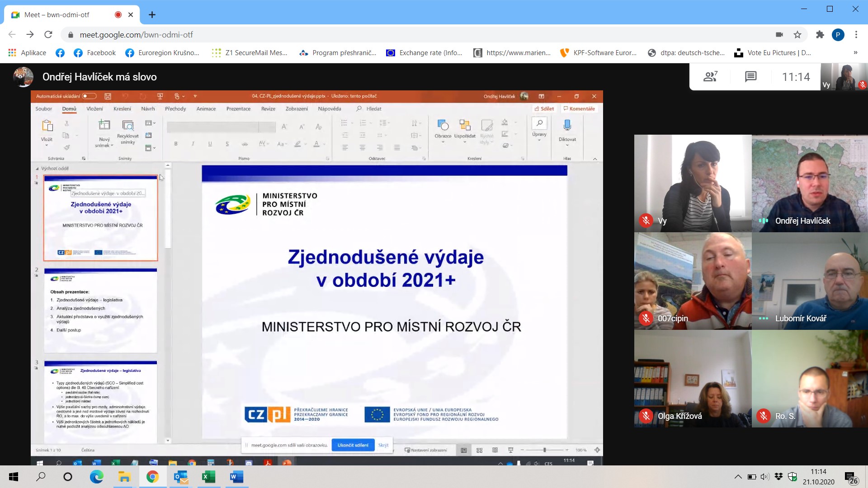Show more bookmarks chevron

click(855, 53)
